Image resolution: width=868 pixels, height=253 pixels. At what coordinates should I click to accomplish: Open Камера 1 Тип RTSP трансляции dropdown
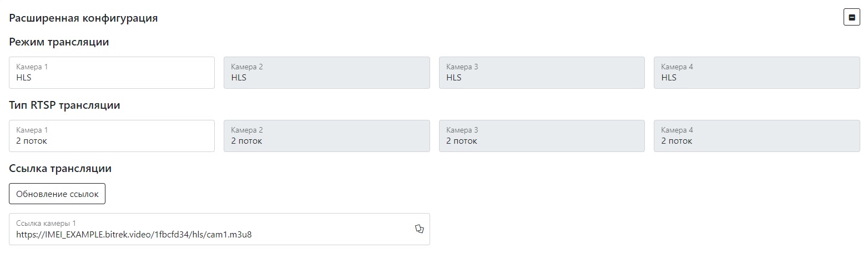point(112,136)
